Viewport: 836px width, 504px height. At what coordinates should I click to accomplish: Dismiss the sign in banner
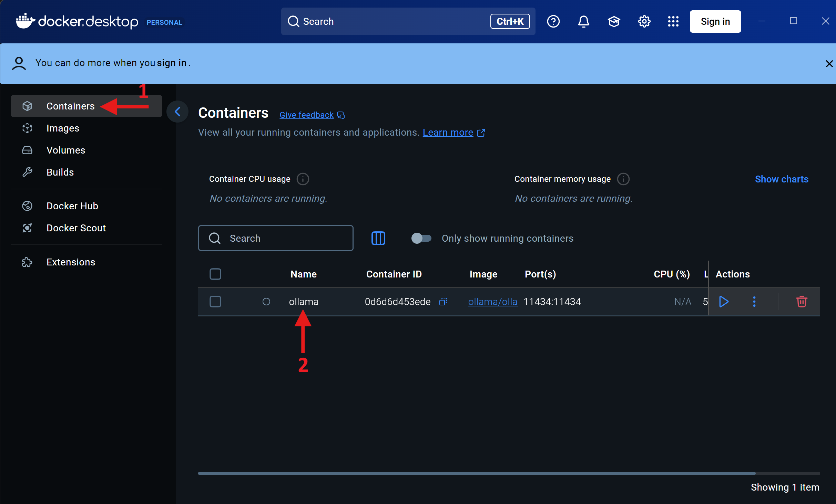coord(829,64)
